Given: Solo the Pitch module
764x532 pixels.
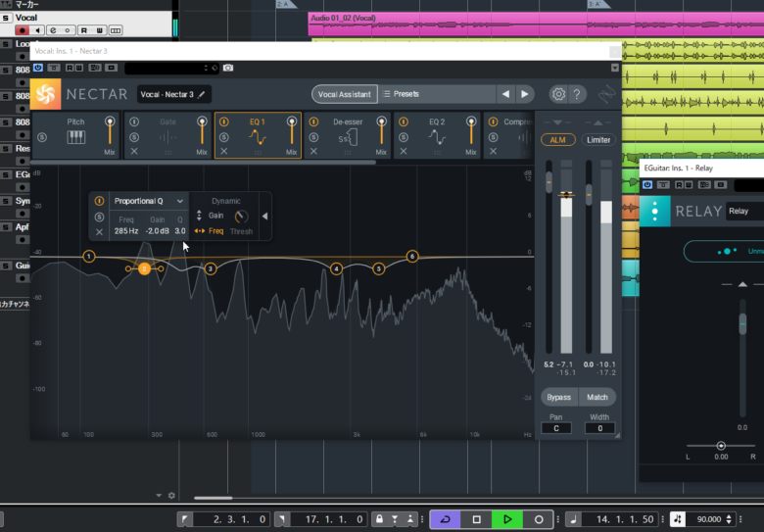Looking at the screenshot, I should click(x=42, y=137).
